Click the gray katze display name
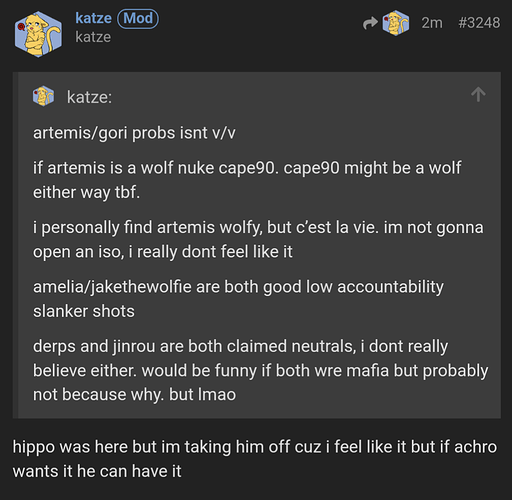The image size is (512, 500). 93,37
